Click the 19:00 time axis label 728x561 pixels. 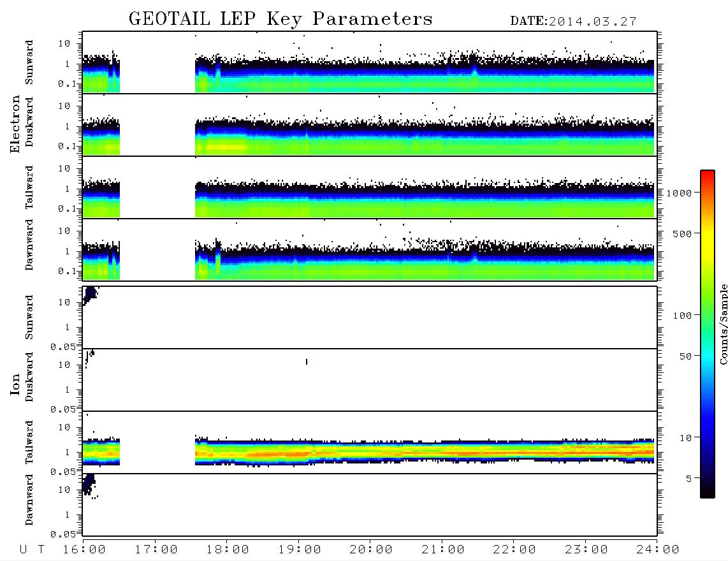(300, 550)
